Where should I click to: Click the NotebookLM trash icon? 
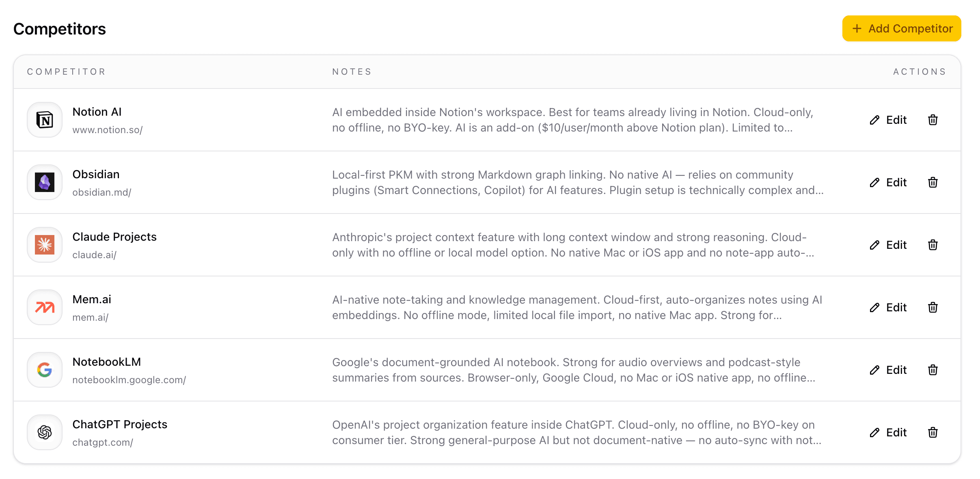point(933,370)
